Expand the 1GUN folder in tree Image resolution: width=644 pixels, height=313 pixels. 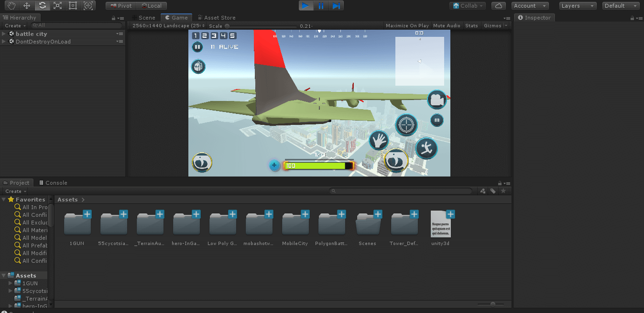coord(11,283)
